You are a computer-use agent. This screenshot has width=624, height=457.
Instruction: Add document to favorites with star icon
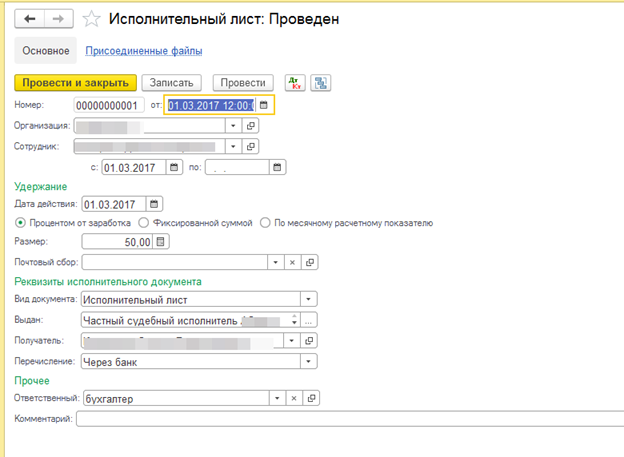(91, 19)
